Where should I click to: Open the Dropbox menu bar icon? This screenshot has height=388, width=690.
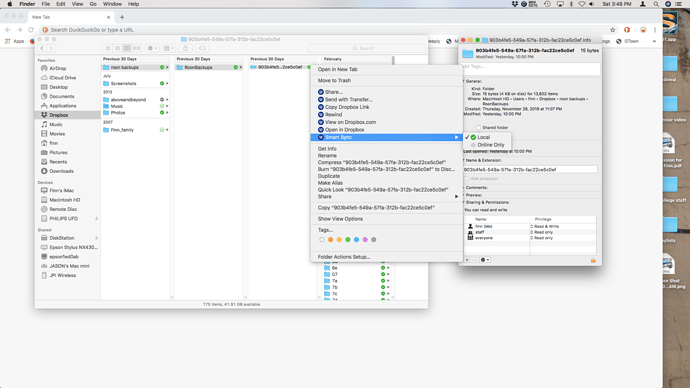[514, 4]
